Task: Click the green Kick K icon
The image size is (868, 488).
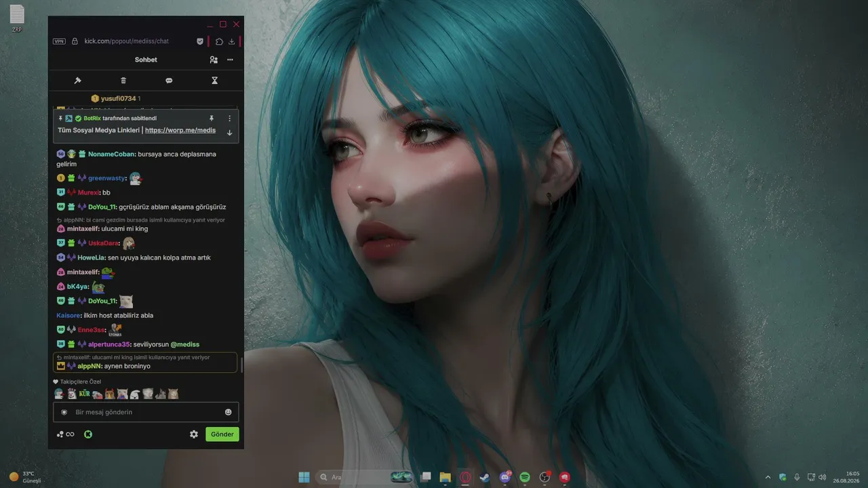Action: [88, 434]
